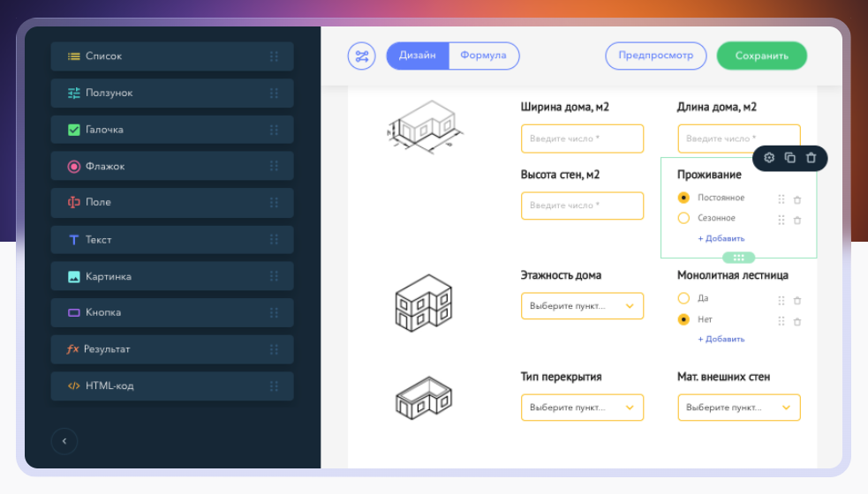
Task: Select the Нет radio button
Action: coord(683,319)
